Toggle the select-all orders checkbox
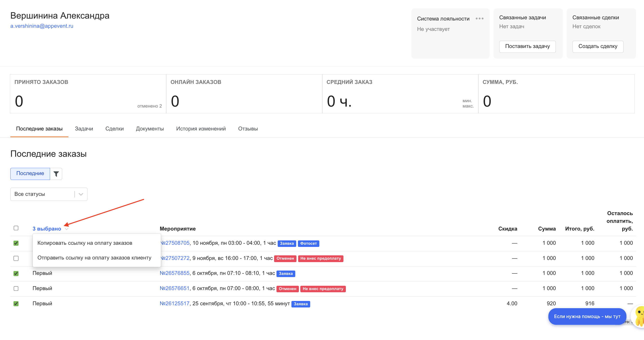Screen dimensions: 644x340 16,228
